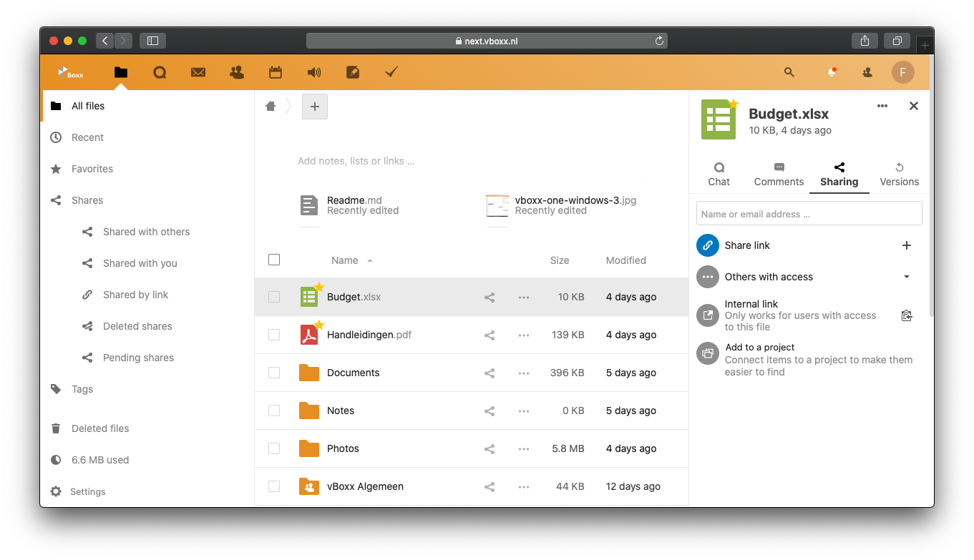Open sidebar three-dot menu for Budget.xlsx
This screenshot has height=560, width=974.
click(882, 106)
